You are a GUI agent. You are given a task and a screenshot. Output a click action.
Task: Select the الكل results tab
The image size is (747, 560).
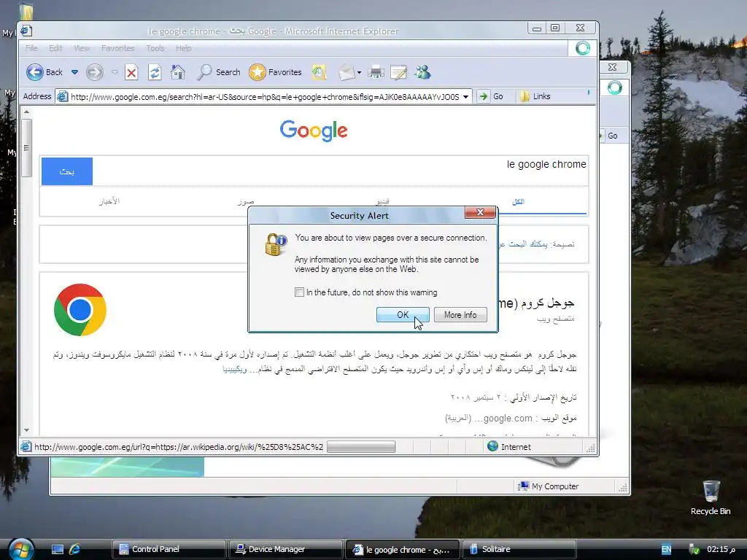518,201
